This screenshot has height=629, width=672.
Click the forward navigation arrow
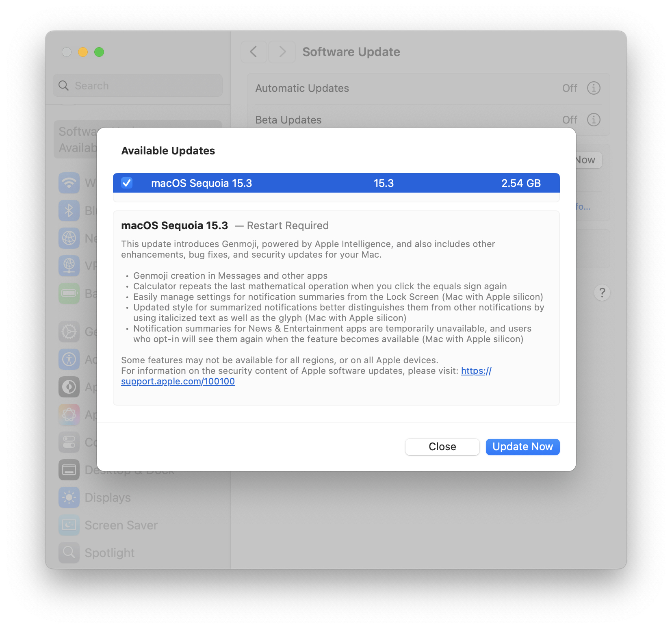pyautogui.click(x=282, y=52)
